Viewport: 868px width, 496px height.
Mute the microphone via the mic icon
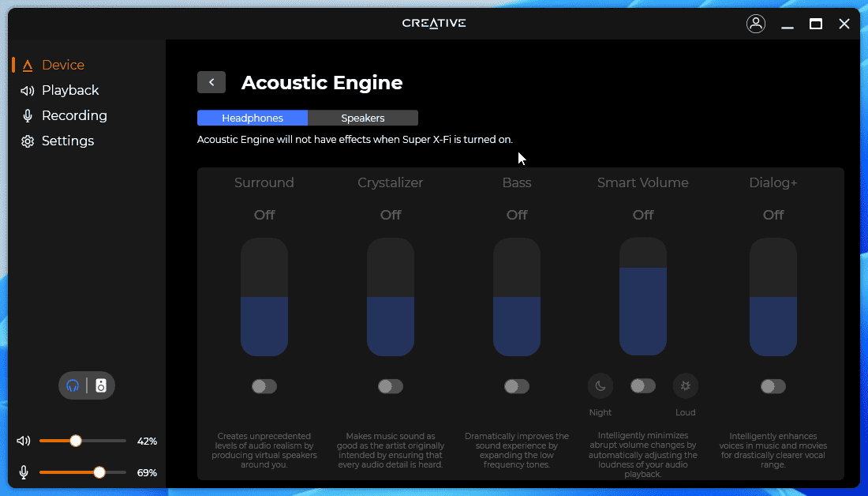click(24, 472)
